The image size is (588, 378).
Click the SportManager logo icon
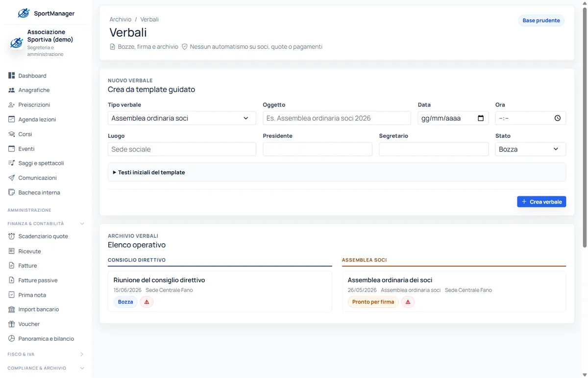(x=24, y=13)
